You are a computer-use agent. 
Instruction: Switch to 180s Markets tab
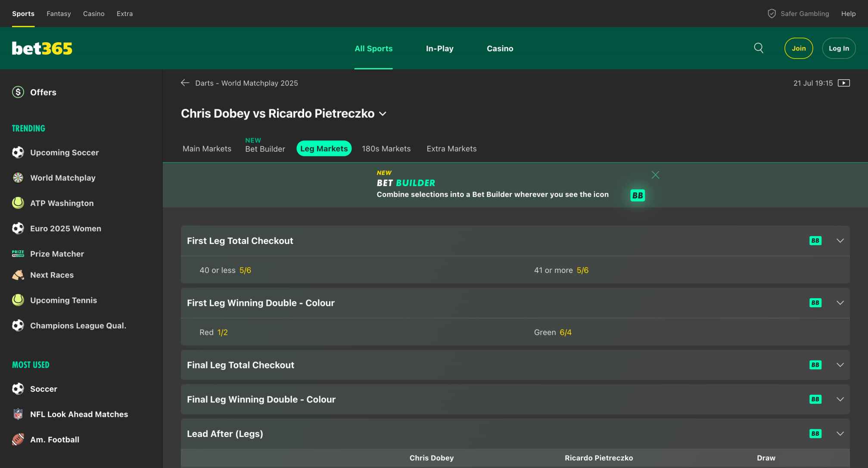[386, 149]
